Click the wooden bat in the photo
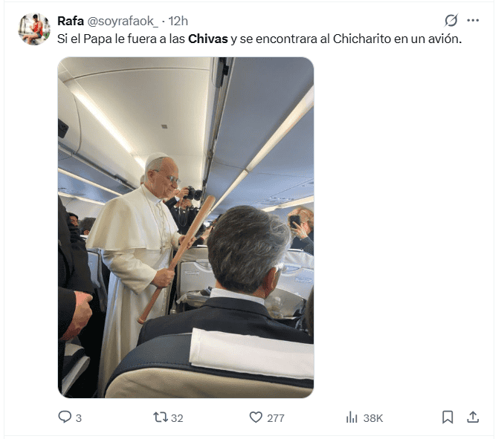504x439 pixels. coord(176,258)
